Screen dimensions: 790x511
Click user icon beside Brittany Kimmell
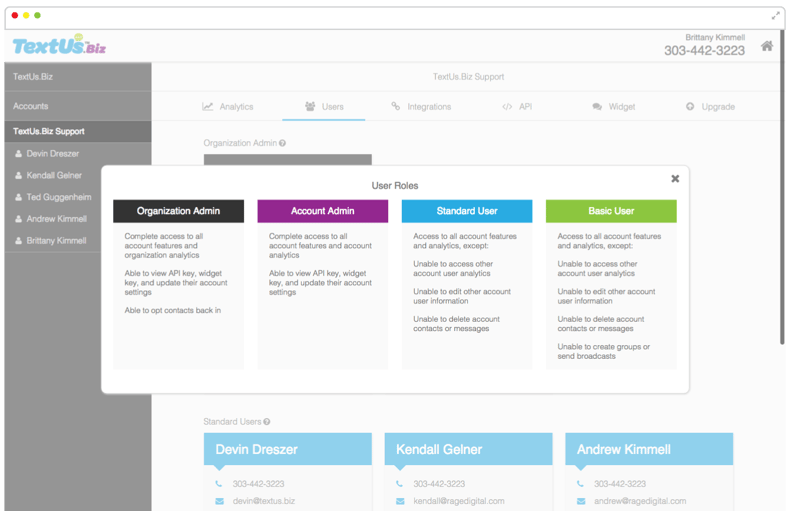18,240
